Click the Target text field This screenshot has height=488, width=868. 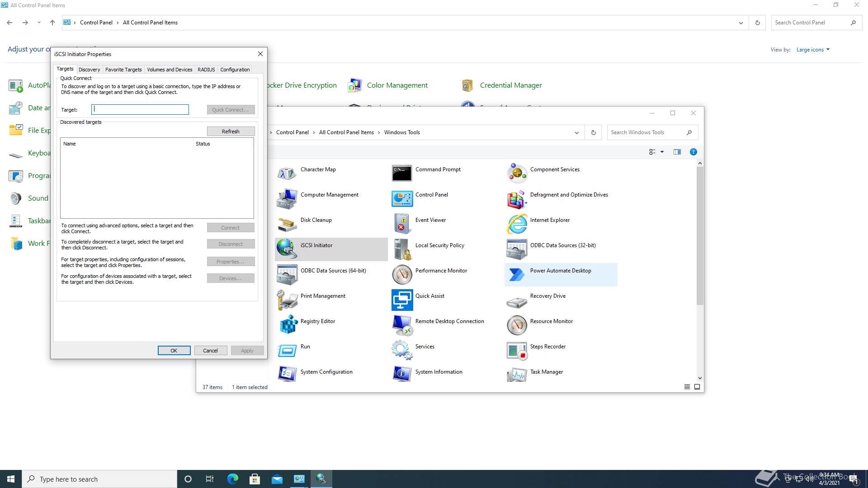(x=140, y=109)
